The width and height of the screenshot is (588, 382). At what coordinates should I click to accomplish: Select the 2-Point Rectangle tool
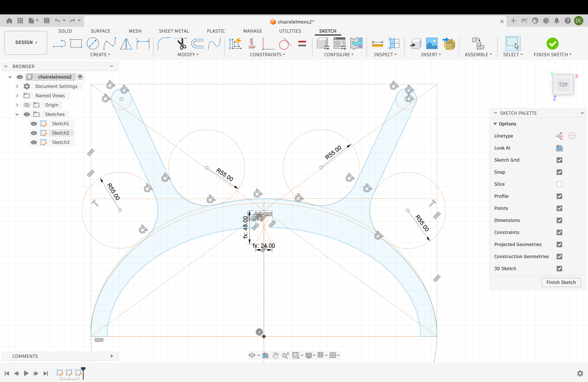tap(76, 44)
